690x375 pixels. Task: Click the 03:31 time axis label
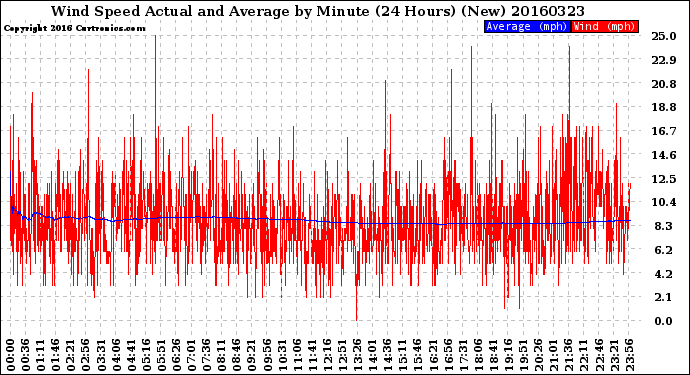[101, 355]
